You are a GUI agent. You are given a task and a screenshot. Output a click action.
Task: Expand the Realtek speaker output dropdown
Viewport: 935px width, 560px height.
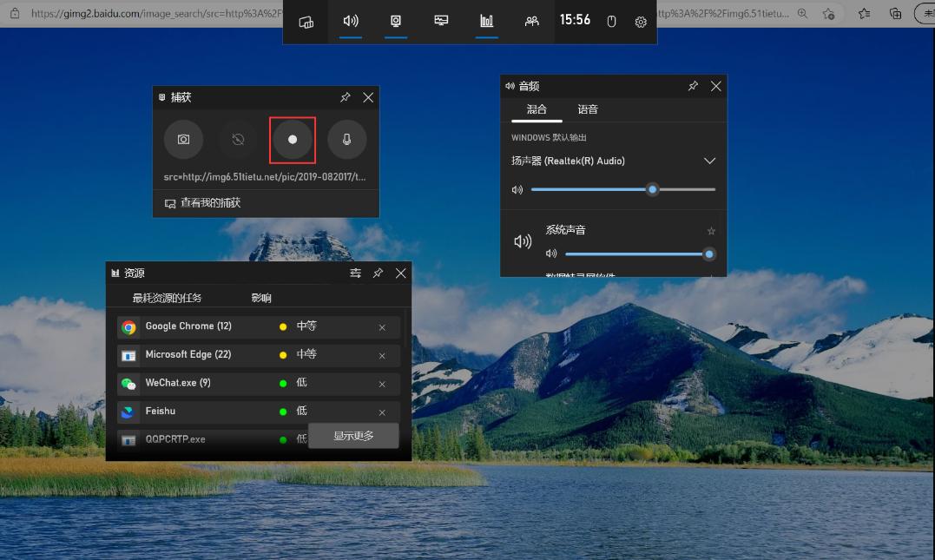coord(709,161)
